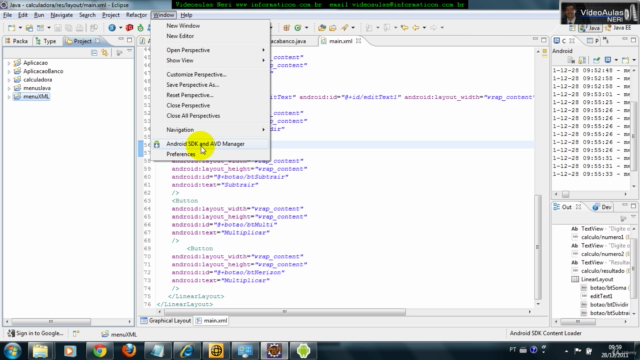Switch to the Devices view tab

602,207
